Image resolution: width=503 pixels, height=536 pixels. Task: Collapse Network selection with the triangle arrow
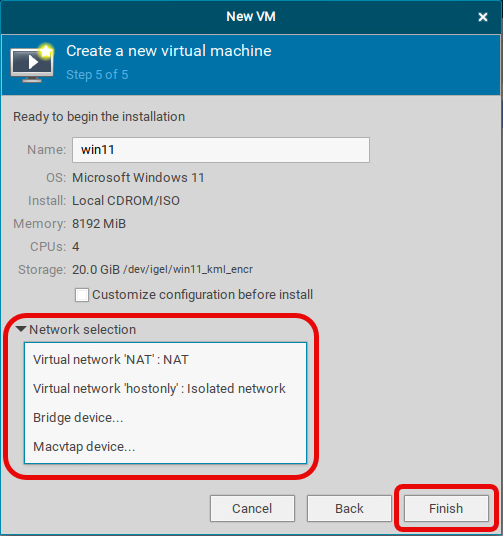point(21,329)
